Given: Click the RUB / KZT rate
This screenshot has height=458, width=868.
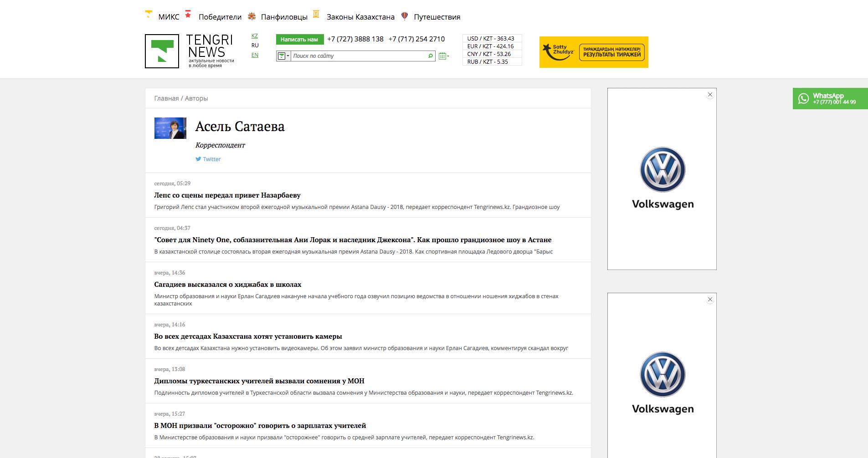Looking at the screenshot, I should coord(492,62).
